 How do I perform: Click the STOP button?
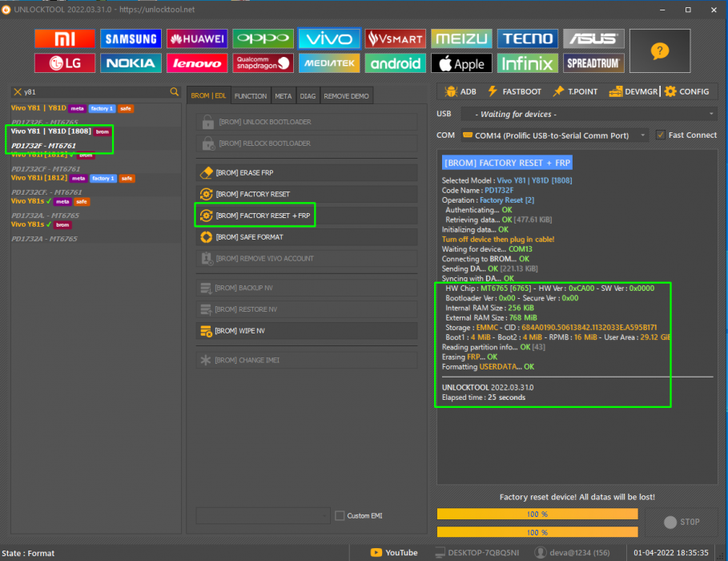click(681, 522)
